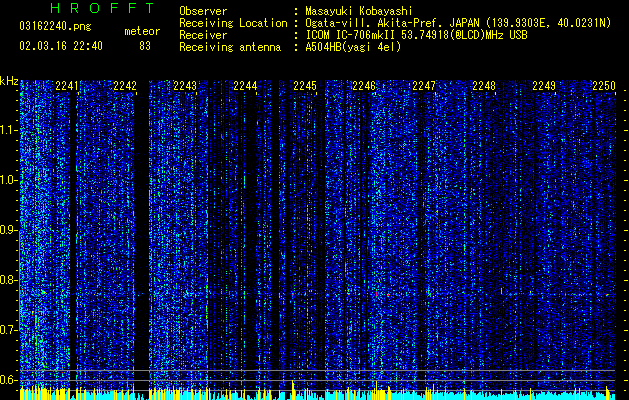The image size is (629, 400).
Task: Click the 2243 time marker
Action: click(x=185, y=86)
